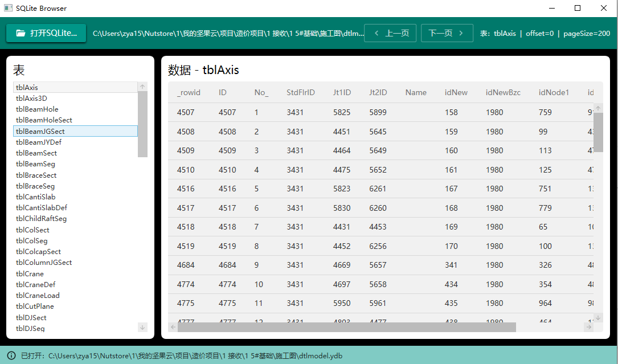This screenshot has width=618, height=364.
Task: Click the info icon in status bar
Action: (x=11, y=355)
